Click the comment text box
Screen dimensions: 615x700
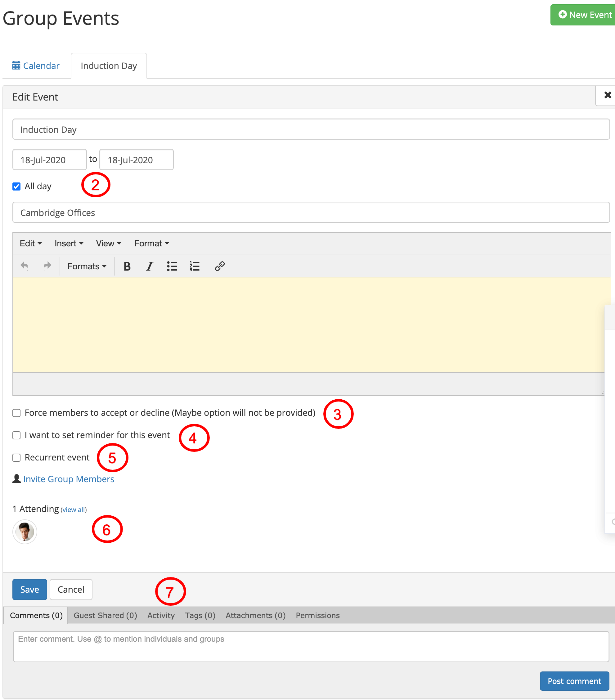coord(311,646)
